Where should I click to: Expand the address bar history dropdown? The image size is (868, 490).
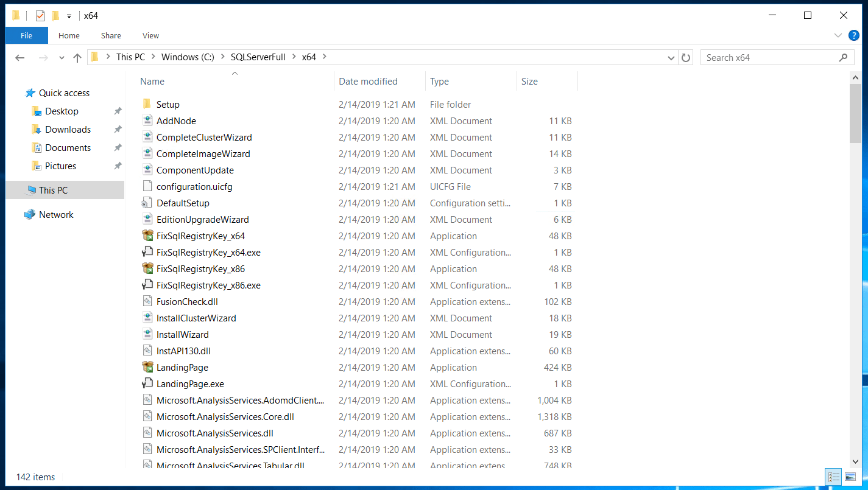671,57
